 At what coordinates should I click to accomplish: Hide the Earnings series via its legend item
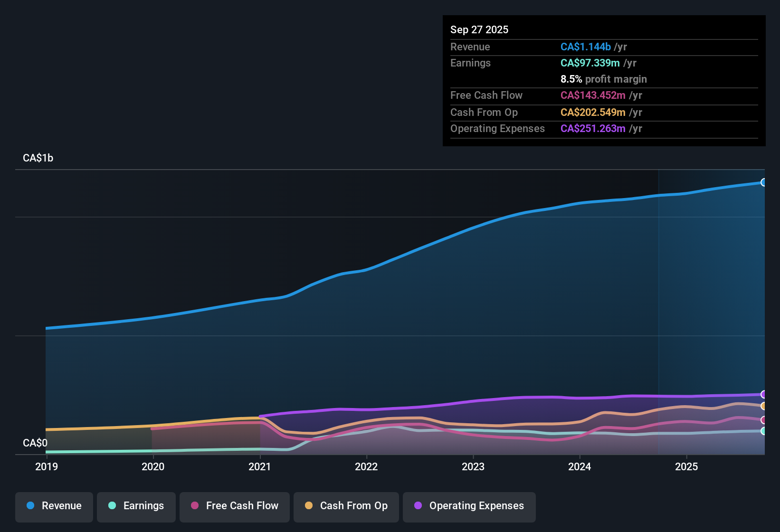136,506
